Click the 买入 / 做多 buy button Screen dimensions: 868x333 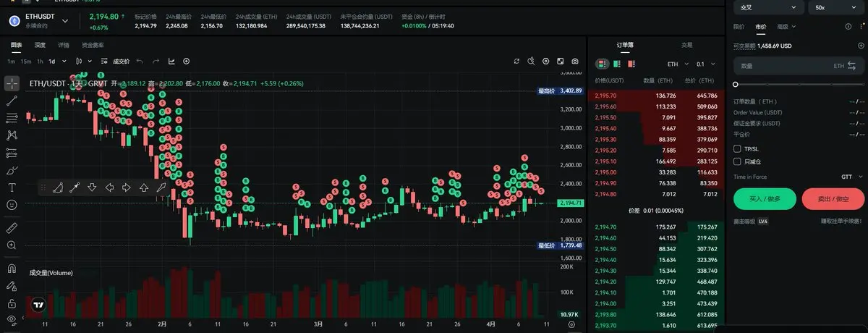pyautogui.click(x=765, y=198)
